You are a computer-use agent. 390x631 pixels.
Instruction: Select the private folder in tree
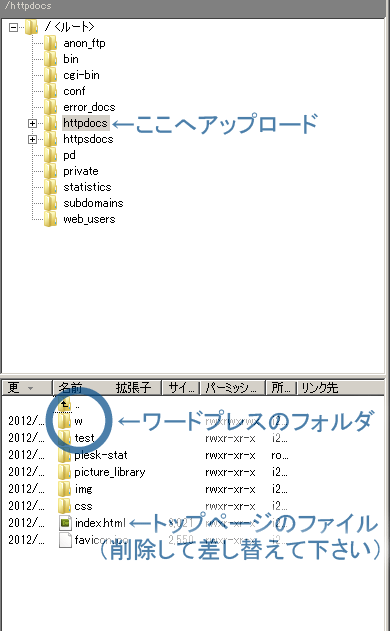pyautogui.click(x=80, y=171)
